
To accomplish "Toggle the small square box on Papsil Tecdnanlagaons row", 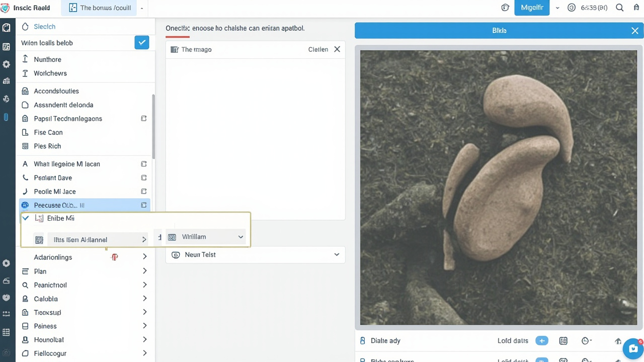I will [x=144, y=119].
